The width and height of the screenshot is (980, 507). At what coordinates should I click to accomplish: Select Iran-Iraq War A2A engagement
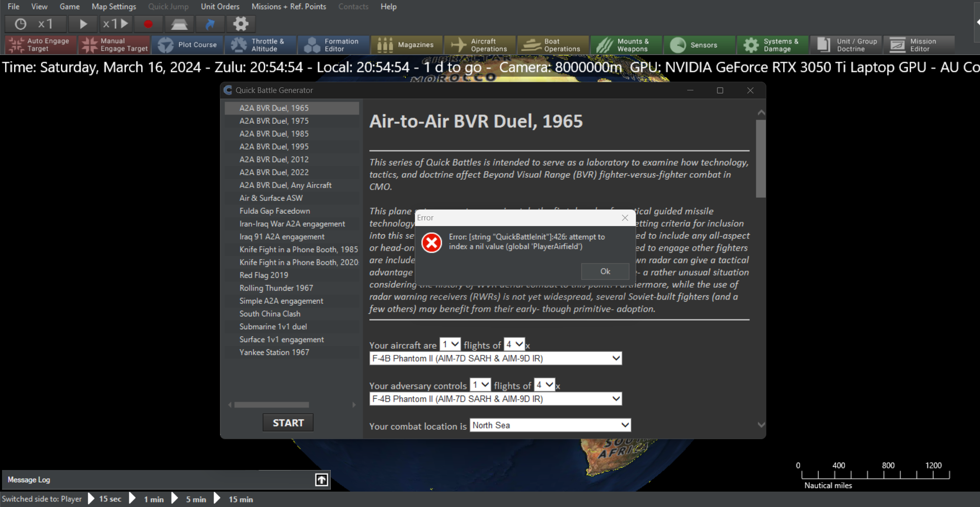point(292,223)
